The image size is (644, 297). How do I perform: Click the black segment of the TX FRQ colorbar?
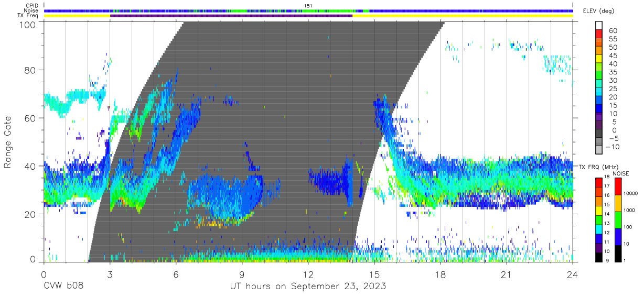(x=599, y=257)
